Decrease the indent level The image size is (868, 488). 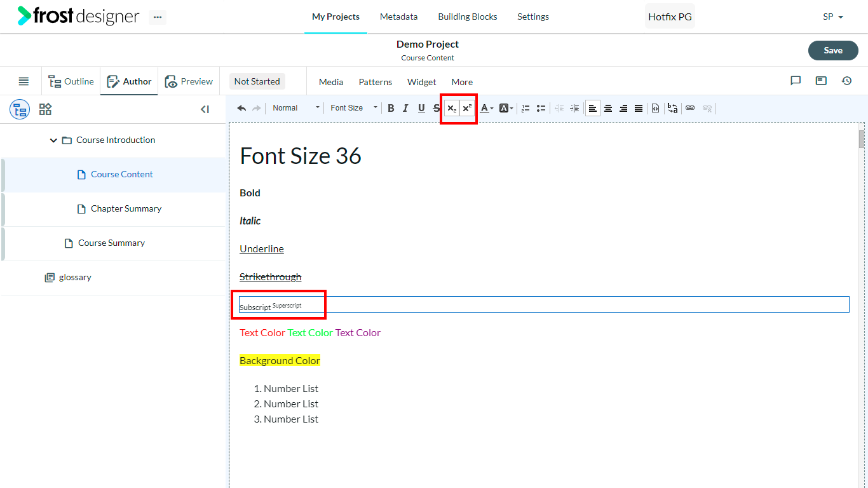559,108
